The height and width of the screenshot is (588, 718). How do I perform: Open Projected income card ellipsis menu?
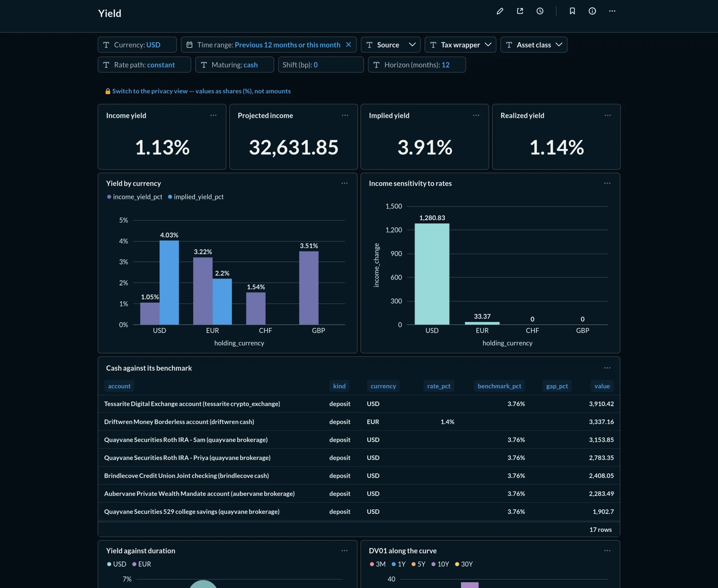345,115
